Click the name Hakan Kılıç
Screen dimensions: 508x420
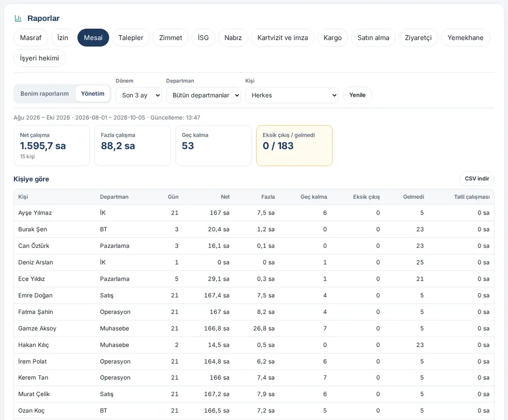[x=34, y=345]
